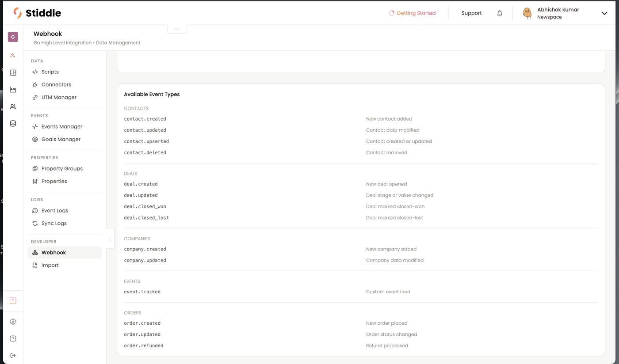619x364 pixels.
Task: Click the Getting Started progress link
Action: click(412, 13)
